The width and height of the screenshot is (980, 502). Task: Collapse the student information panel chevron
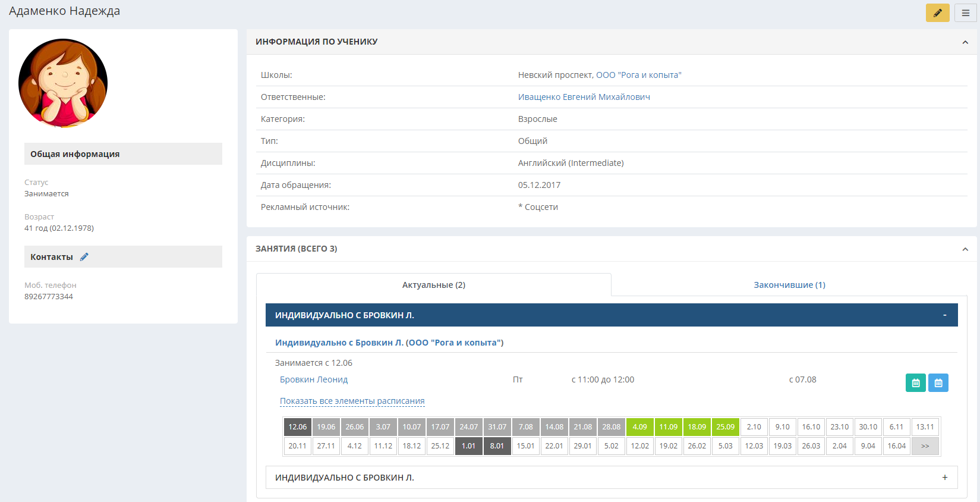coord(965,42)
